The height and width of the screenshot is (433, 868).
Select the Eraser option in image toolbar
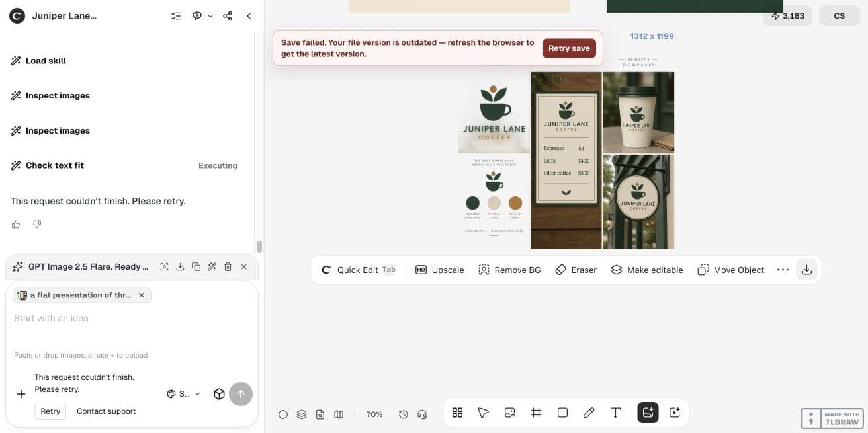click(576, 270)
